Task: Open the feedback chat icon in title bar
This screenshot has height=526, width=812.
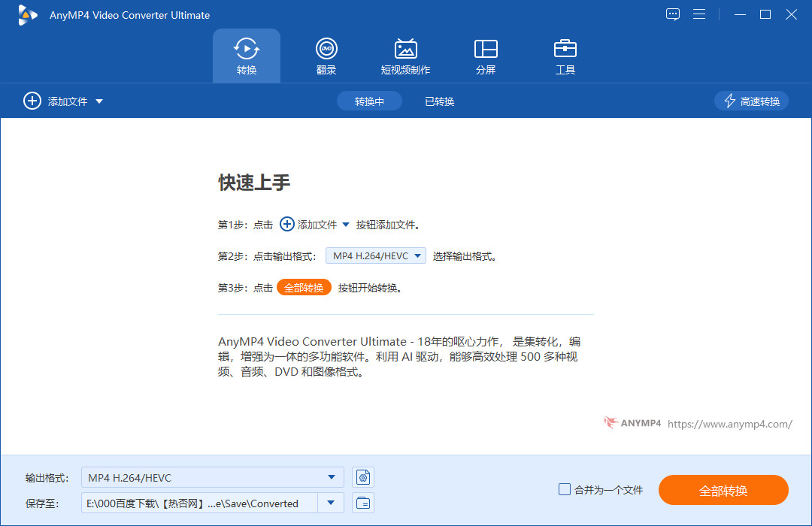Action: (673, 14)
